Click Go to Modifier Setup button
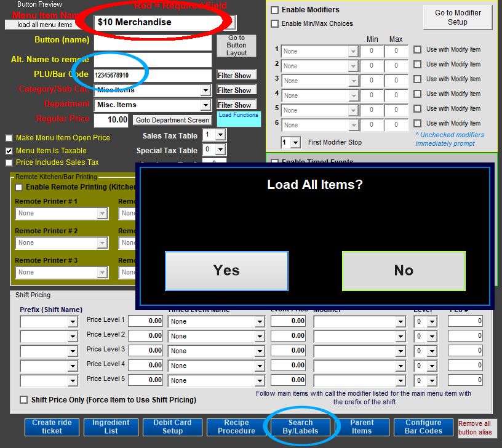502x448 pixels. tap(458, 17)
